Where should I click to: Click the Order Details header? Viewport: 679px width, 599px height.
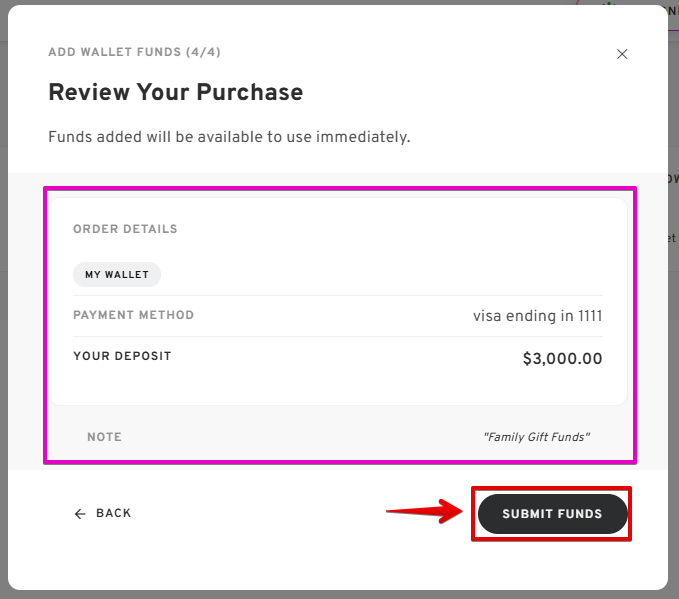coord(125,229)
